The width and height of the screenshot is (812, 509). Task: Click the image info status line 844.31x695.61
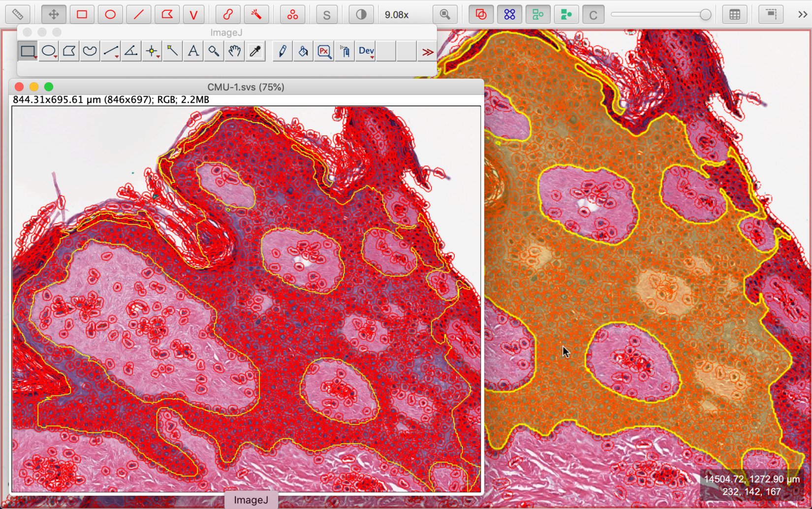(x=111, y=99)
